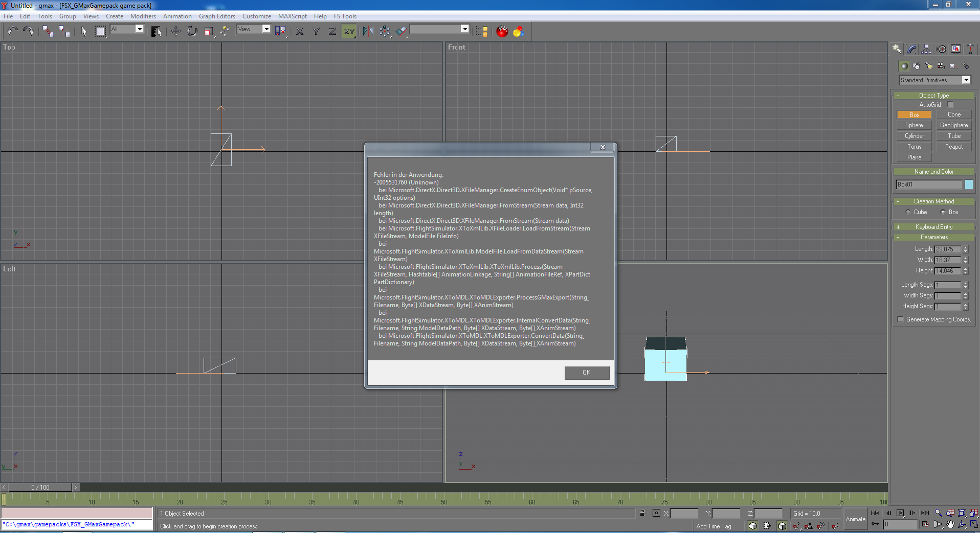Open the Customize menu
The height and width of the screenshot is (533, 980).
257,16
